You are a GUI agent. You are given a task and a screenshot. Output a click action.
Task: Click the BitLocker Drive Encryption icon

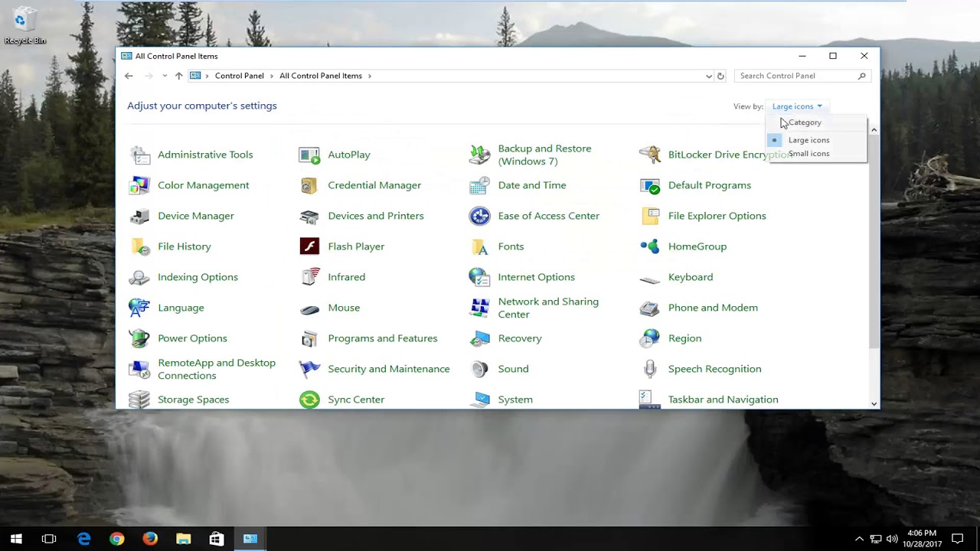(x=650, y=155)
